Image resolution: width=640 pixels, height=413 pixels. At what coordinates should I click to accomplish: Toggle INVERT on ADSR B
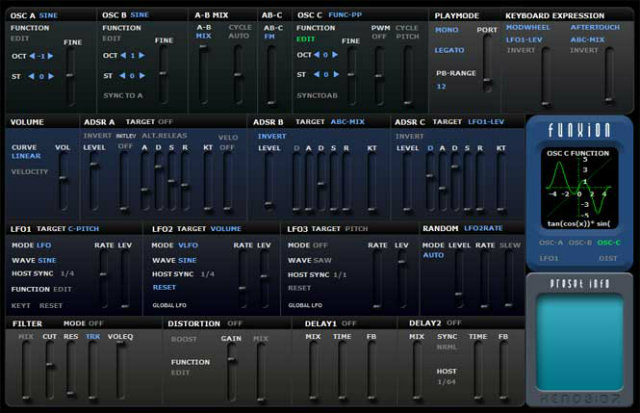click(x=272, y=136)
